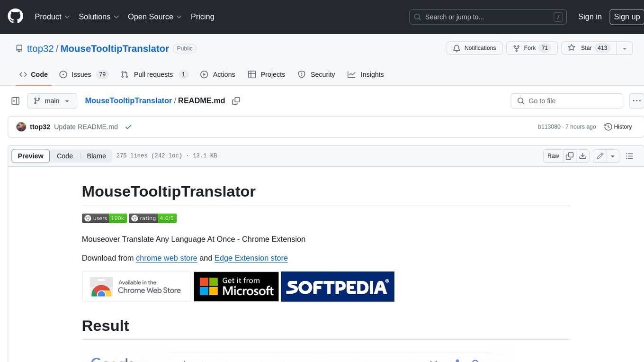Sign in to GitHub
The height and width of the screenshot is (362, 644).
click(x=590, y=17)
